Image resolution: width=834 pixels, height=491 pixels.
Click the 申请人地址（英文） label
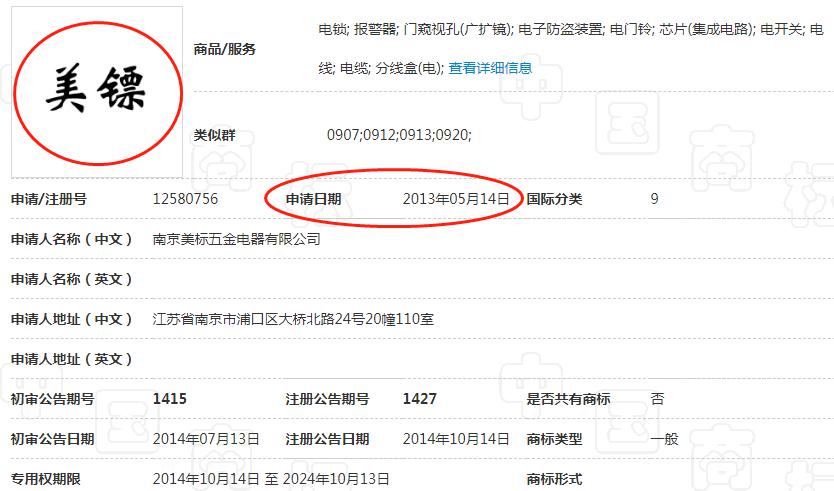tap(71, 359)
